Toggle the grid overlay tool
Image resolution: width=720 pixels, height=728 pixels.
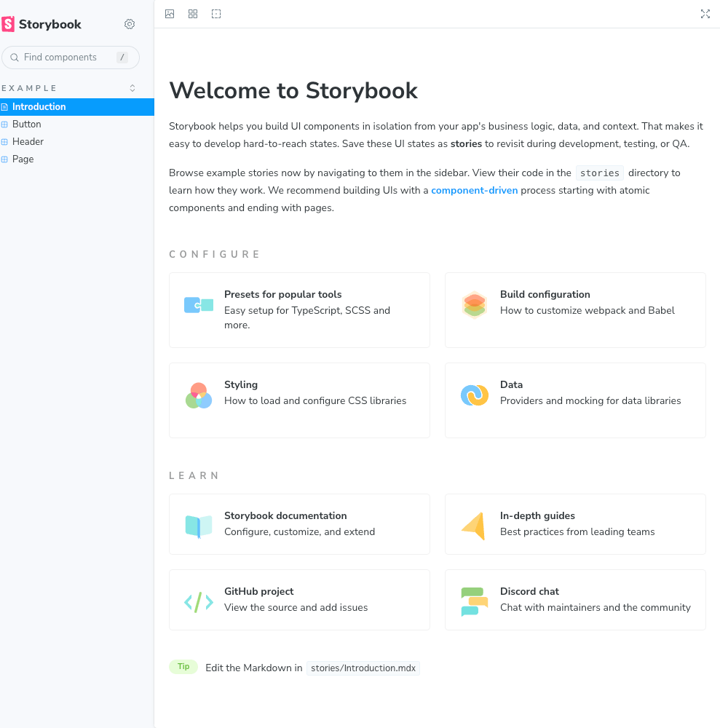pos(193,14)
